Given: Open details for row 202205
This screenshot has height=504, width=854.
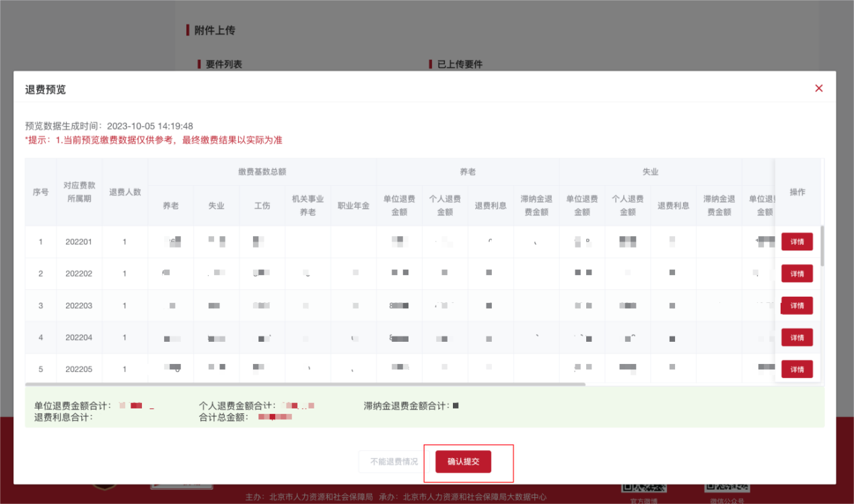Looking at the screenshot, I should [x=796, y=369].
